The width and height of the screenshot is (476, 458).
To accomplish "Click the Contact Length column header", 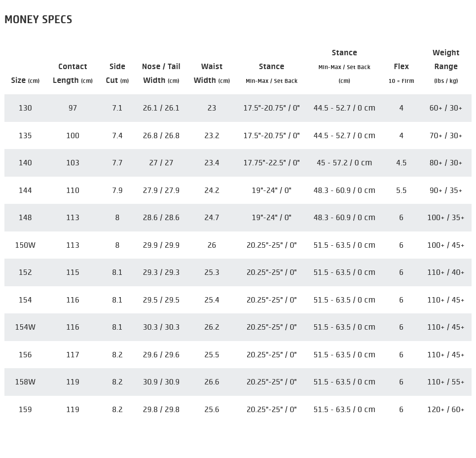I will [73, 73].
